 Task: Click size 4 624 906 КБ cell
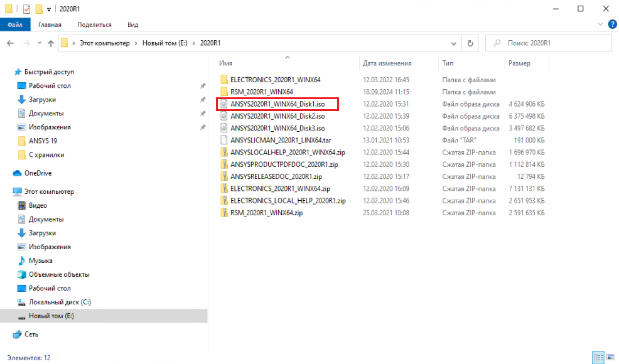tap(527, 104)
